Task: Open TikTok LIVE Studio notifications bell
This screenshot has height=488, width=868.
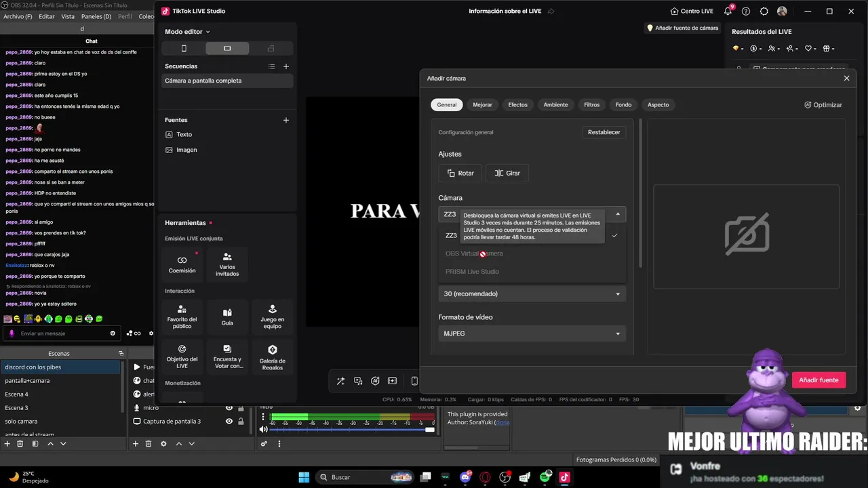Action: pyautogui.click(x=728, y=12)
